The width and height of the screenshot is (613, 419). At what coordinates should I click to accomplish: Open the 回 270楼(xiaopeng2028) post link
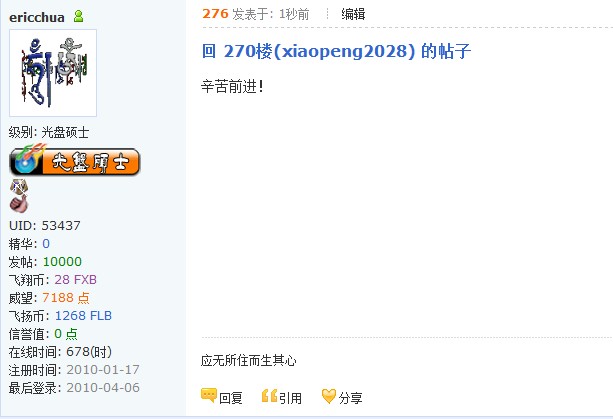pyautogui.click(x=336, y=51)
